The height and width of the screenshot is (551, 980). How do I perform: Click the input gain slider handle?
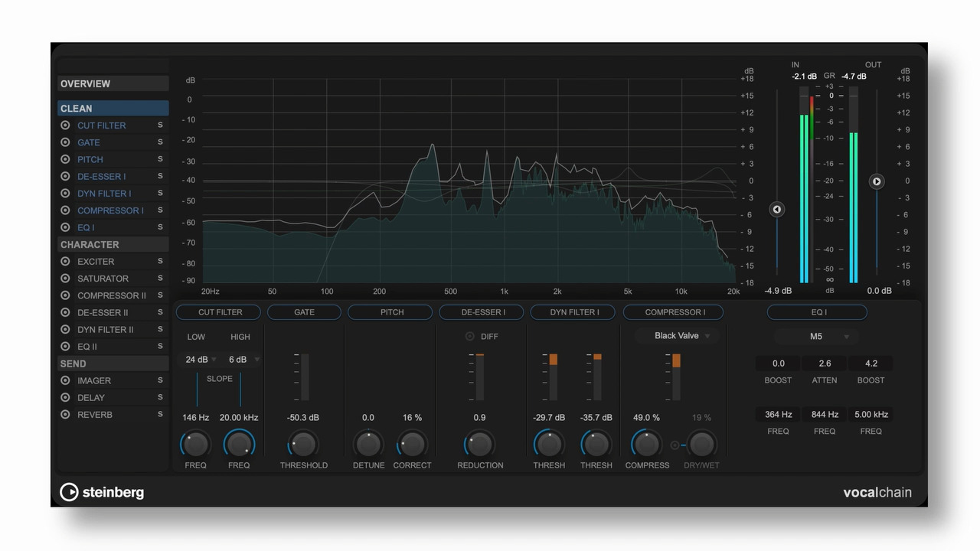coord(776,210)
